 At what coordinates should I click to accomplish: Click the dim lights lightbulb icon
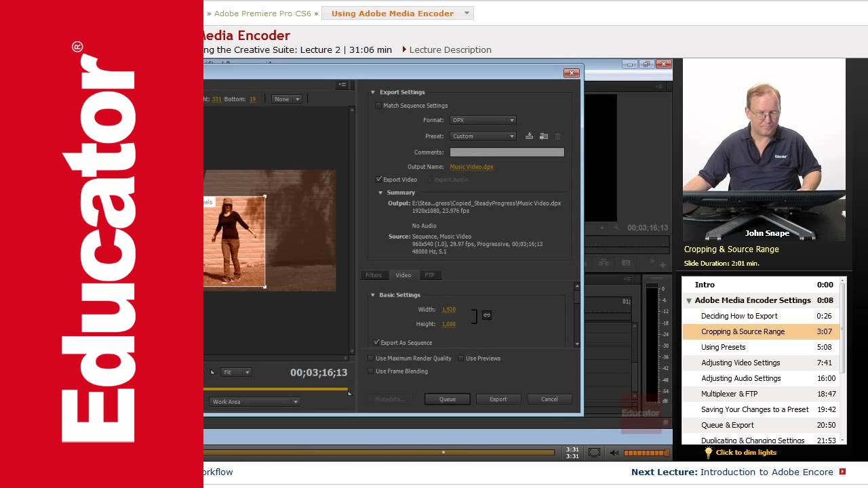708,453
